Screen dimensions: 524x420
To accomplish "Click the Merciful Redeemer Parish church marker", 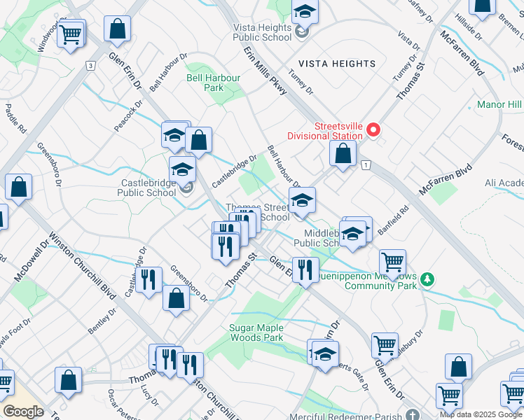I will tap(414, 416).
